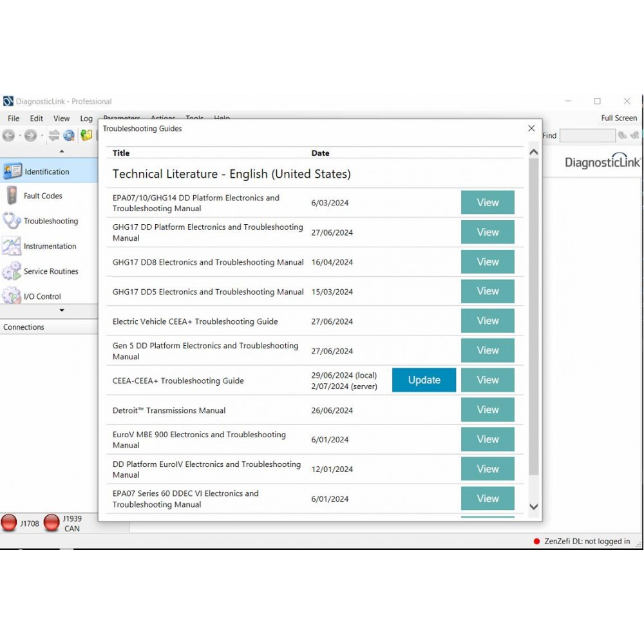Click the Fault Codes traffic light icon
The height and width of the screenshot is (644, 644).
[x=11, y=196]
